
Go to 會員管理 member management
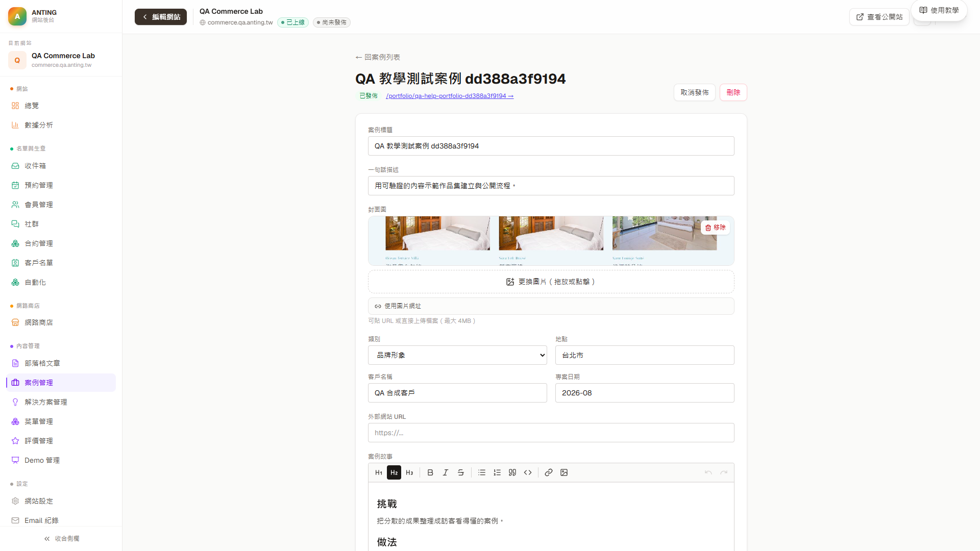61,205
